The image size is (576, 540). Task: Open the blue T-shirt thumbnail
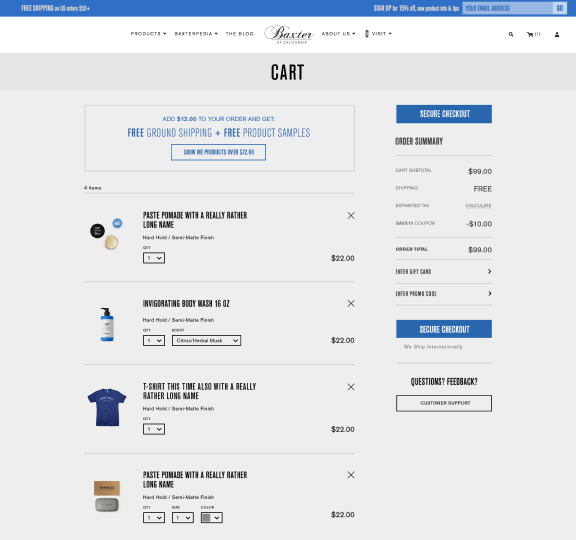pyautogui.click(x=107, y=407)
